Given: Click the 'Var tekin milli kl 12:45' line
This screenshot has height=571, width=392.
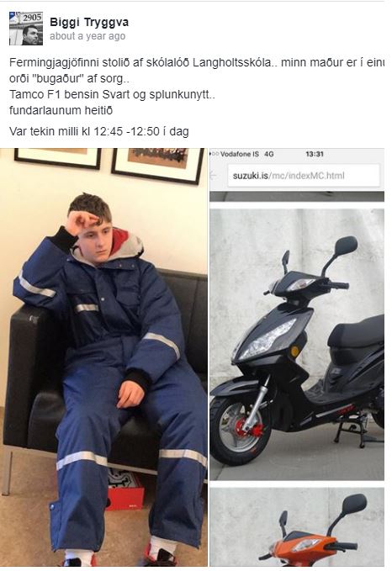Looking at the screenshot, I should pos(99,131).
